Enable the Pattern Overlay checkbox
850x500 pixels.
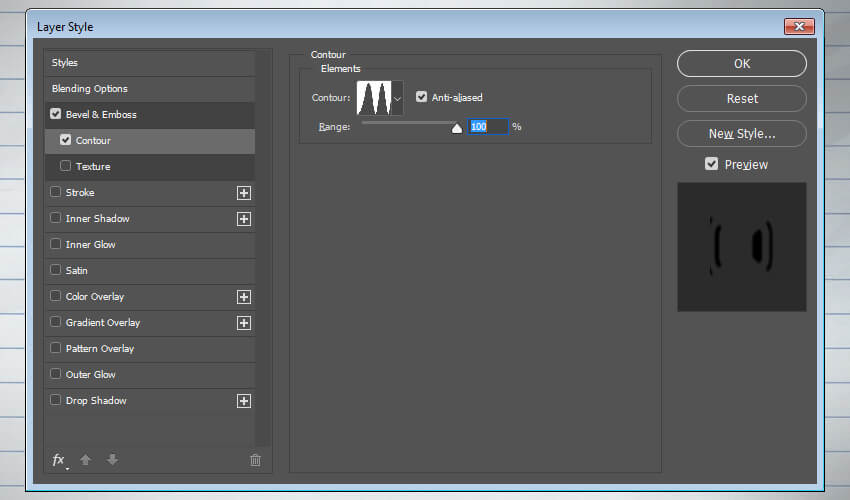[x=55, y=348]
